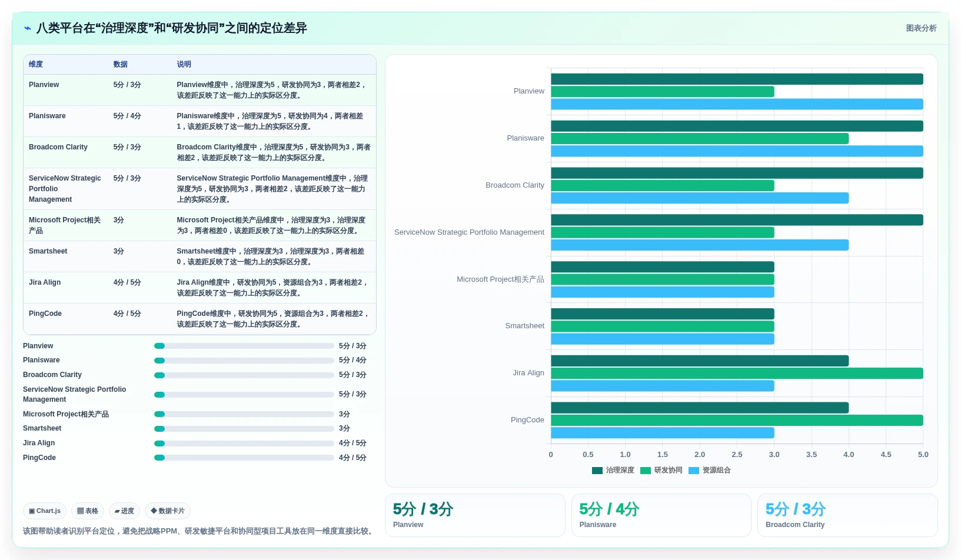Select the ServiceNow Strategic Portfolio Management table cell
The height and width of the screenshot is (560, 961).
click(65, 189)
